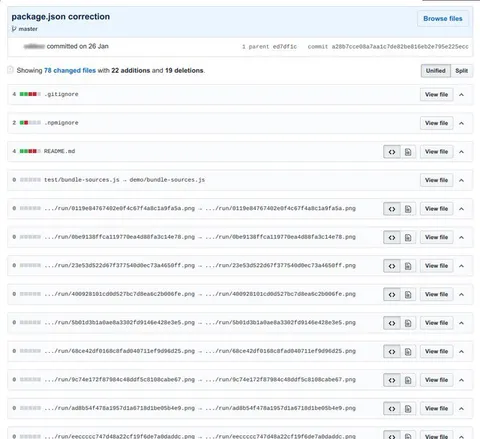Toggle file list icon beside Showing text
Screen dimensions: 480x439
point(10,70)
